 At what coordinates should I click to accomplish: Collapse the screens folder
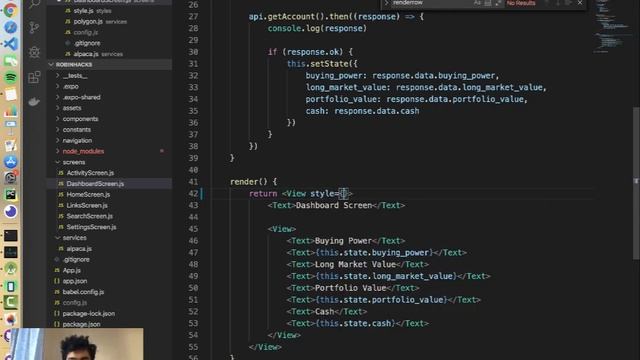110,162
